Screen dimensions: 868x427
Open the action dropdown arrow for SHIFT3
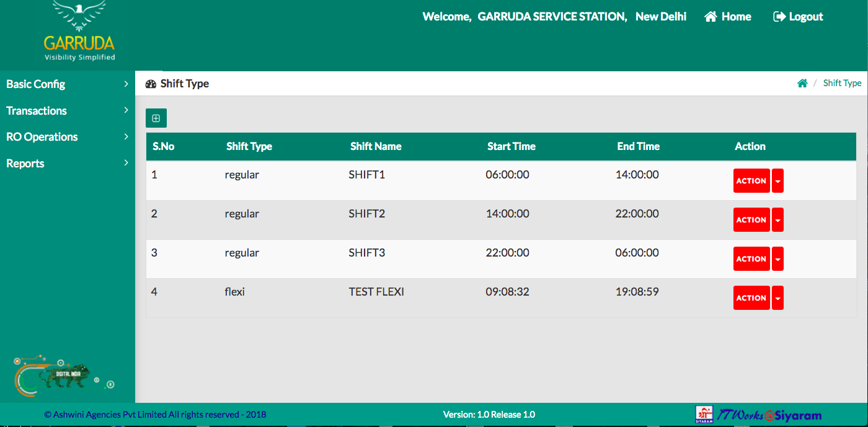(x=777, y=259)
